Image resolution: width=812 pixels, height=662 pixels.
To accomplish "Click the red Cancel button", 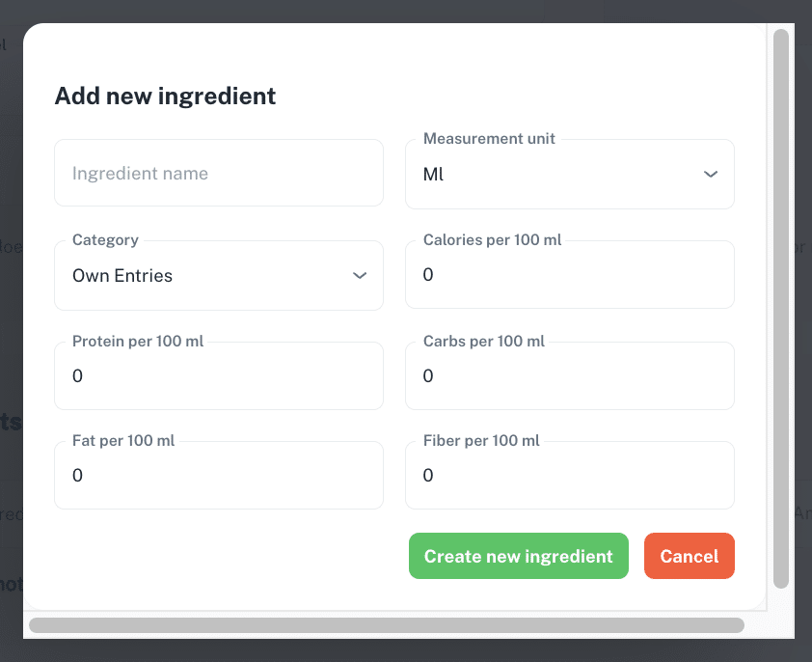I will [690, 556].
